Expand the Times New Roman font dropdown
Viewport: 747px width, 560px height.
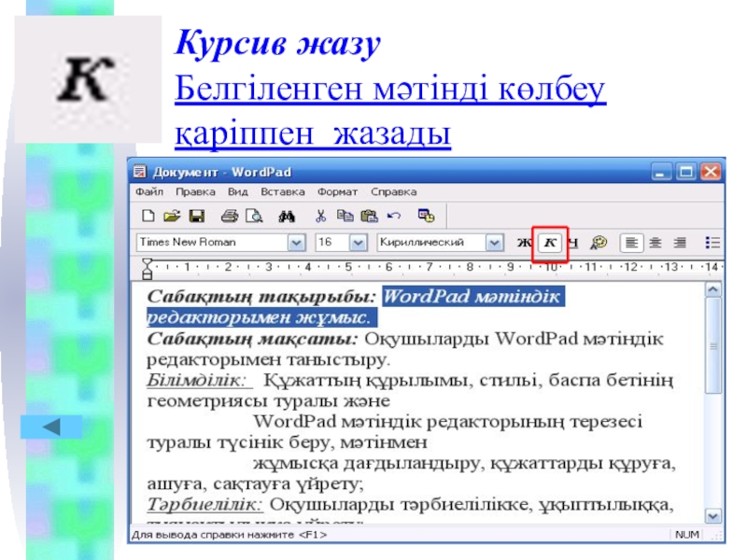point(296,243)
